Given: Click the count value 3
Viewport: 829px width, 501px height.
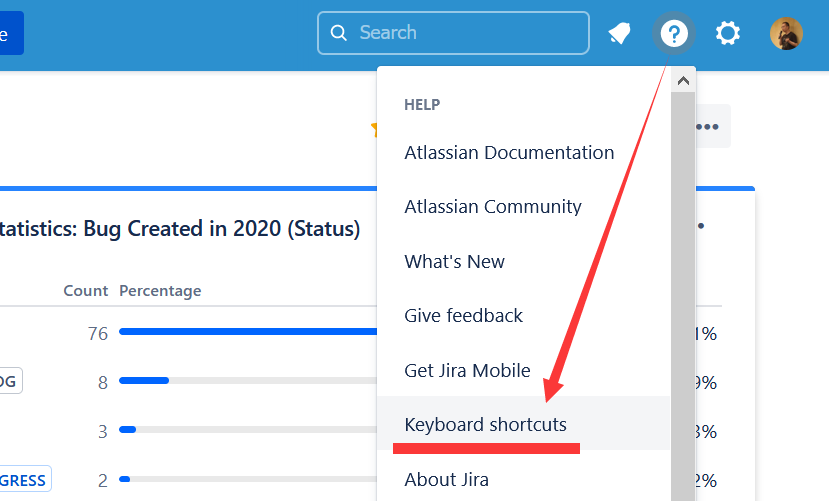Looking at the screenshot, I should pyautogui.click(x=103, y=432).
